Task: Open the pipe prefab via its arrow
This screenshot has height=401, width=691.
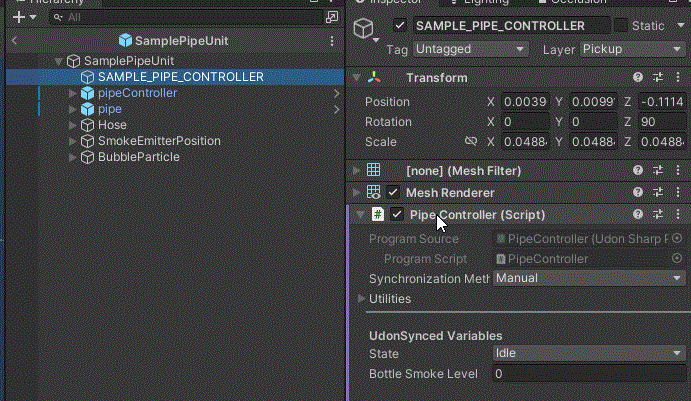Action: [x=336, y=109]
